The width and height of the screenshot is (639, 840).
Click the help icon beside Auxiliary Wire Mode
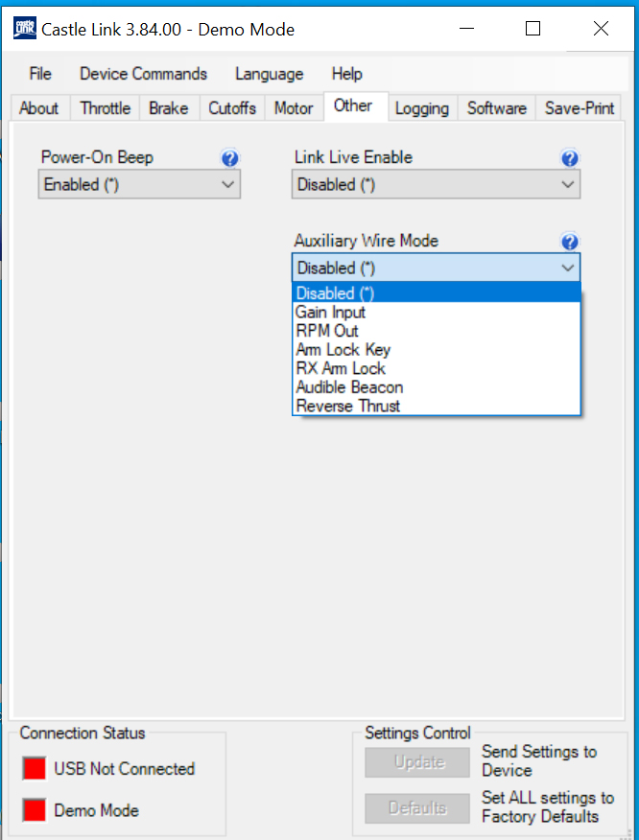pyautogui.click(x=569, y=242)
